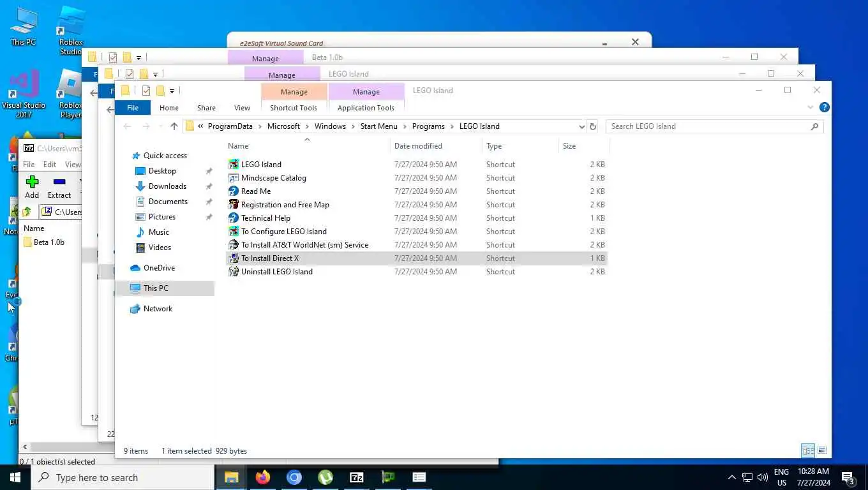This screenshot has width=868, height=490.
Task: Click the Windows Start button
Action: tap(15, 477)
